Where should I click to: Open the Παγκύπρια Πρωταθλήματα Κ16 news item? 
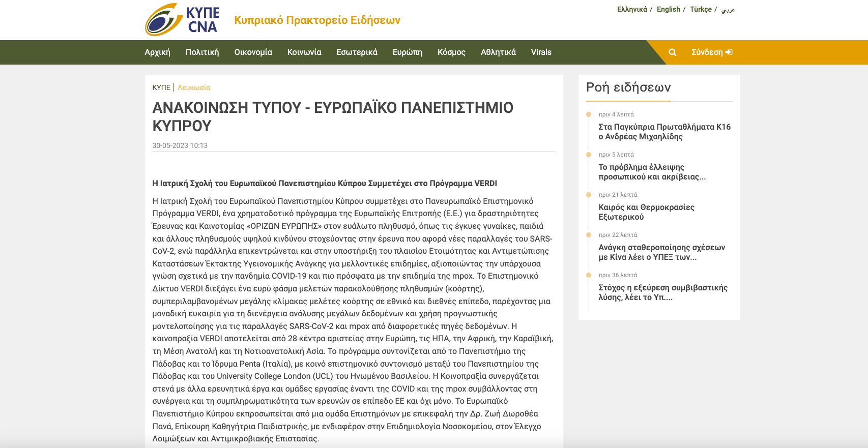pyautogui.click(x=664, y=132)
